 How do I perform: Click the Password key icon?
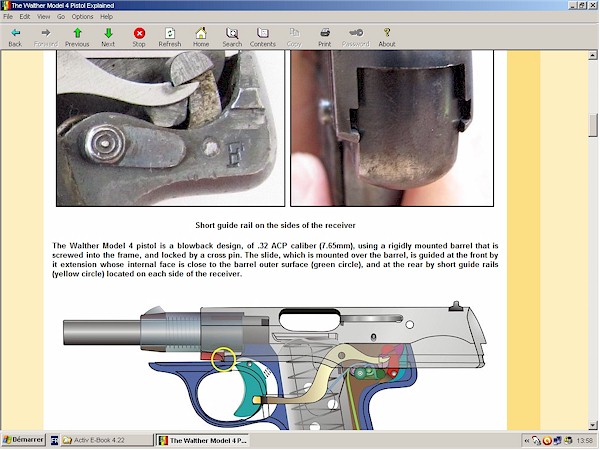356,33
